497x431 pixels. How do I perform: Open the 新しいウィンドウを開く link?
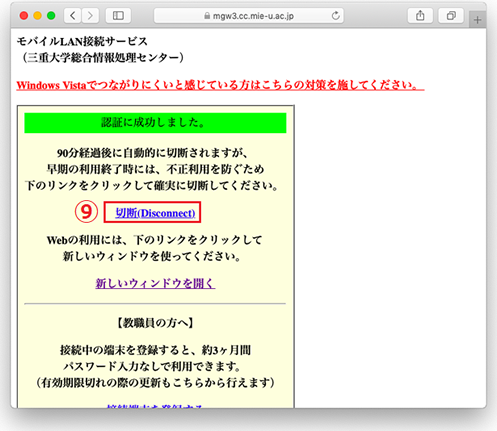(155, 283)
